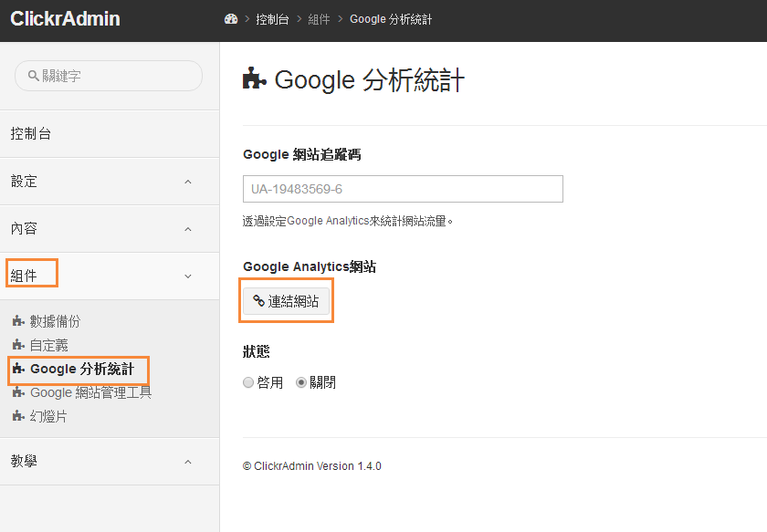767x532 pixels.
Task: Click the ClickrAdmin logo
Action: tap(65, 19)
